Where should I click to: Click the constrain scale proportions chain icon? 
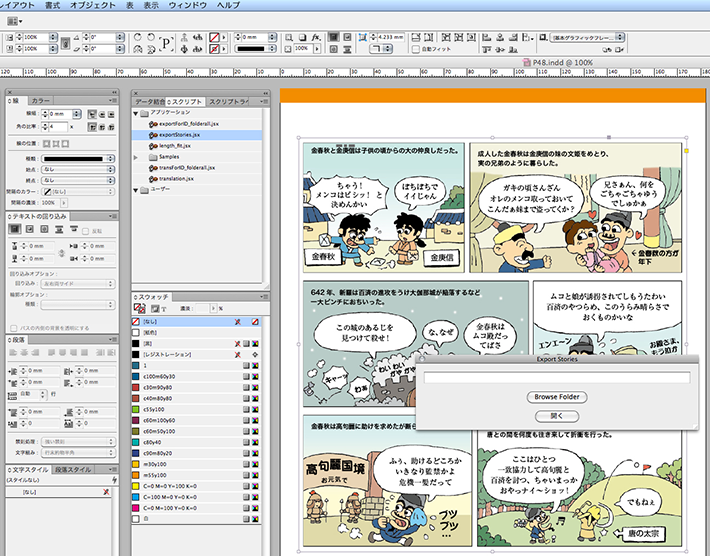coord(66,43)
